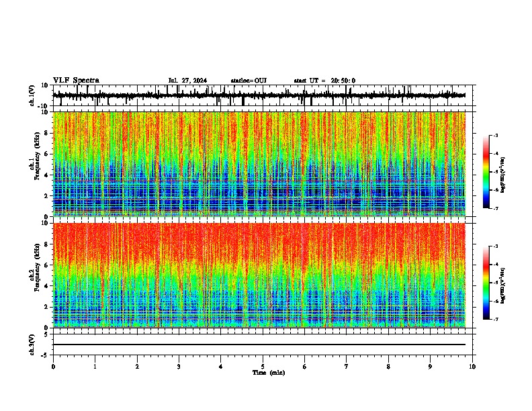The width and height of the screenshot is (532, 411).
Task: Click the 'start UT = 20:50:0' label
Action: point(324,81)
